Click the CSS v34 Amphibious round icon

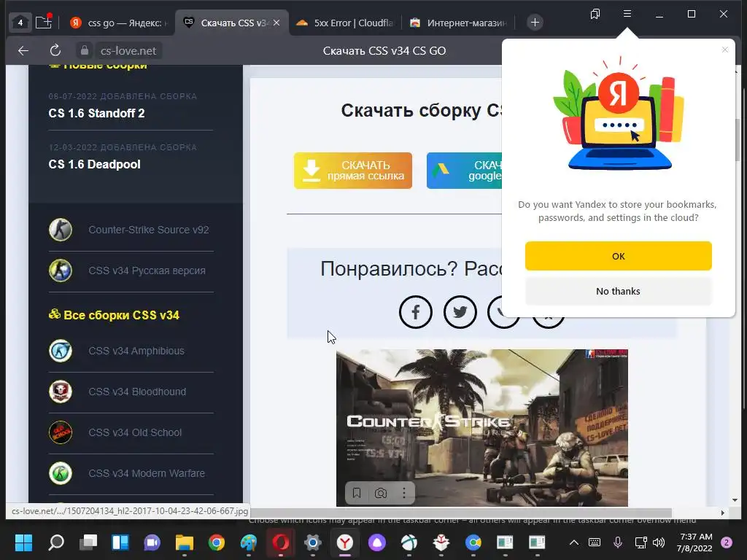point(61,351)
